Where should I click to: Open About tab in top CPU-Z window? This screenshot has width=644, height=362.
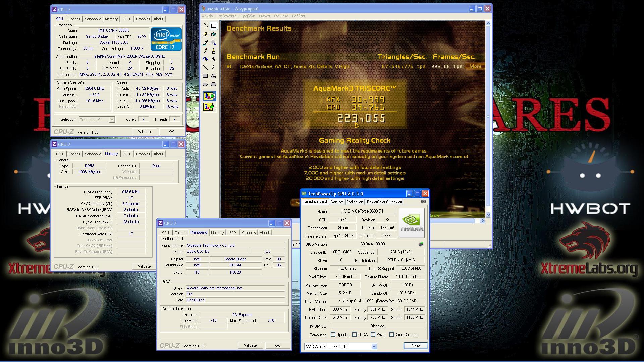pos(158,19)
